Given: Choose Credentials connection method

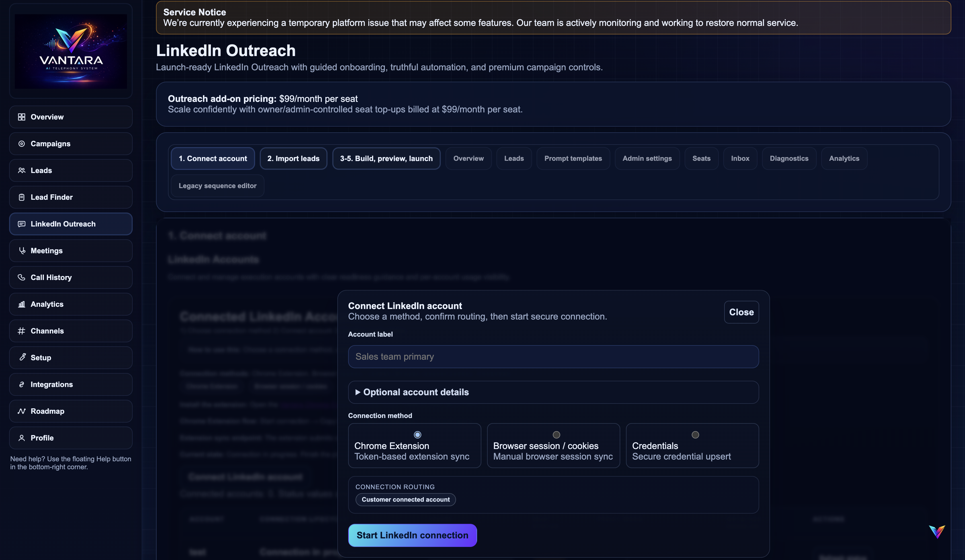Looking at the screenshot, I should [695, 435].
